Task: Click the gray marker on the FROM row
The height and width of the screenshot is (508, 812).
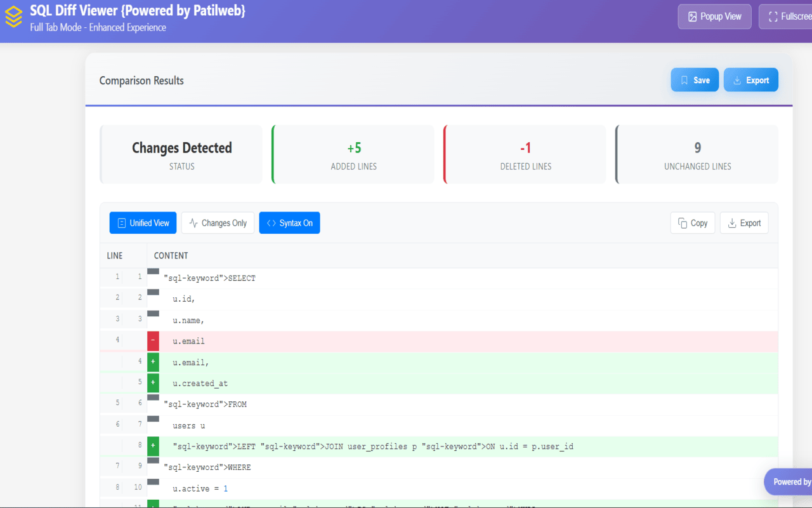Action: pos(153,398)
